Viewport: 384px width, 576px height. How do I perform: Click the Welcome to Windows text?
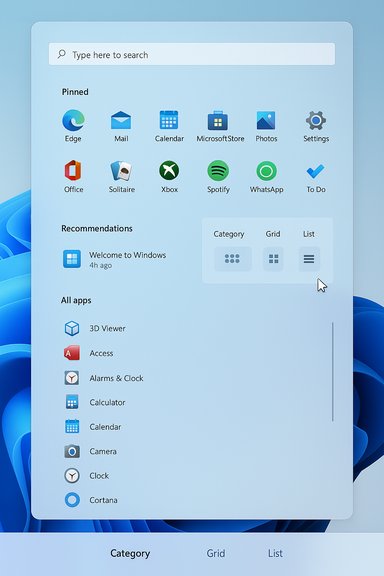(128, 255)
